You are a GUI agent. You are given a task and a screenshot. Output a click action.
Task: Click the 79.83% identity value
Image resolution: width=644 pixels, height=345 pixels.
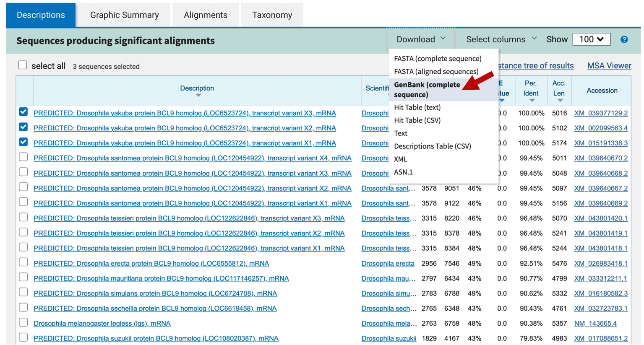(x=531, y=338)
